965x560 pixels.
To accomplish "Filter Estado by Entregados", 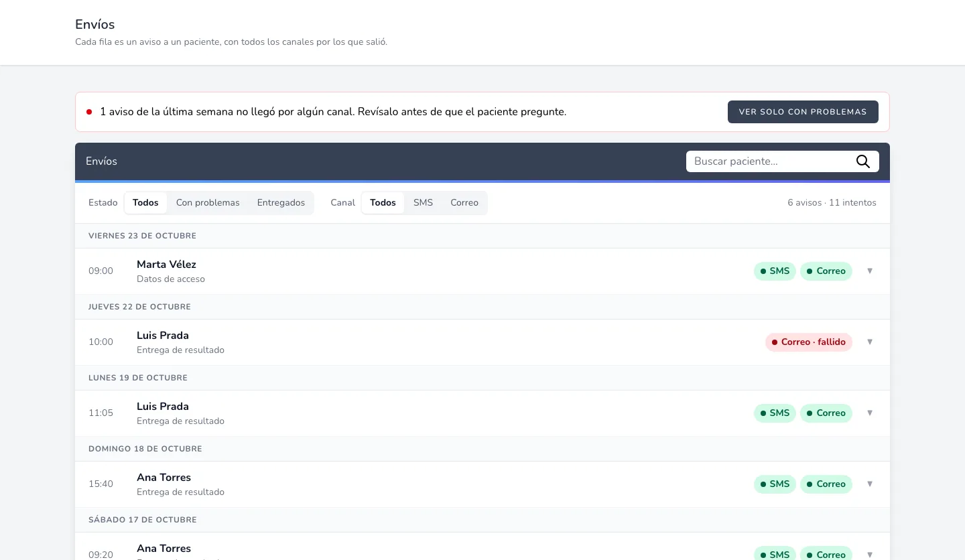I will 281,203.
